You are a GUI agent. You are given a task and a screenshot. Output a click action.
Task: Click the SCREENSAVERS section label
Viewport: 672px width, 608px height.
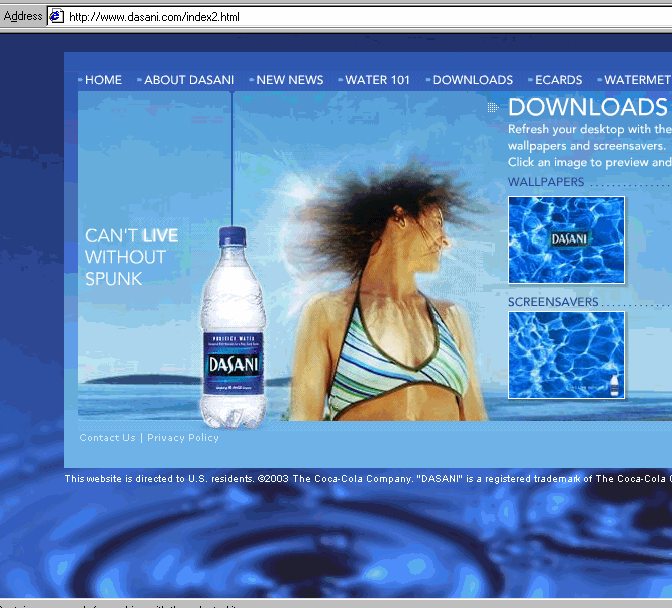click(553, 302)
